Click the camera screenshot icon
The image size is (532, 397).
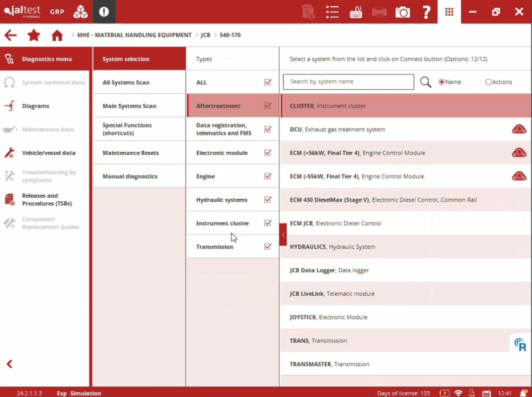(403, 12)
